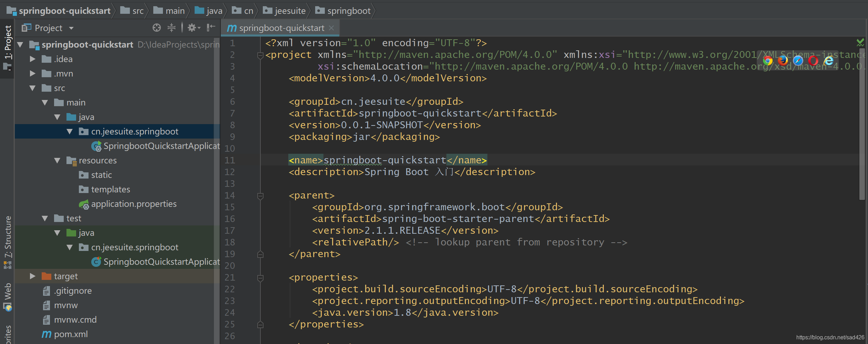Close the springboot-quickstart editor tab

pyautogui.click(x=331, y=28)
